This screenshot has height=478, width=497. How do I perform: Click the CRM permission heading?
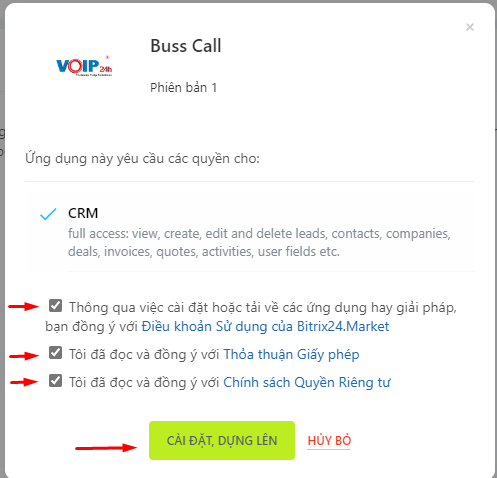pos(83,213)
